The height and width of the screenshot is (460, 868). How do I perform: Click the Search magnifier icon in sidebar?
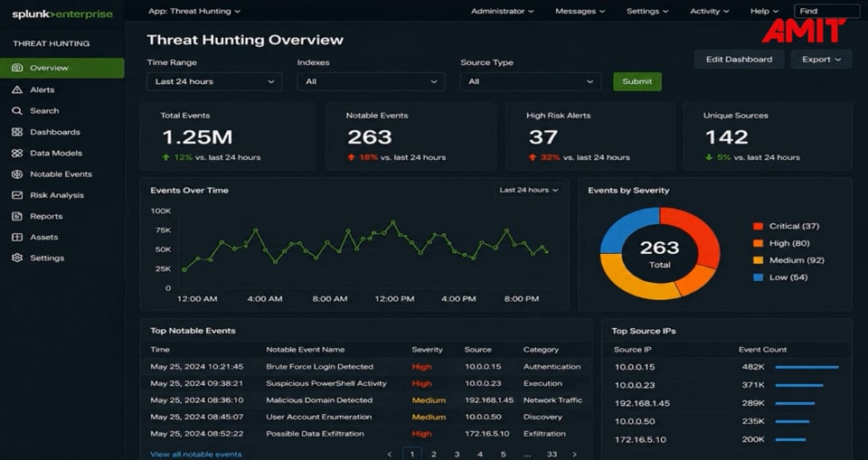(x=17, y=111)
